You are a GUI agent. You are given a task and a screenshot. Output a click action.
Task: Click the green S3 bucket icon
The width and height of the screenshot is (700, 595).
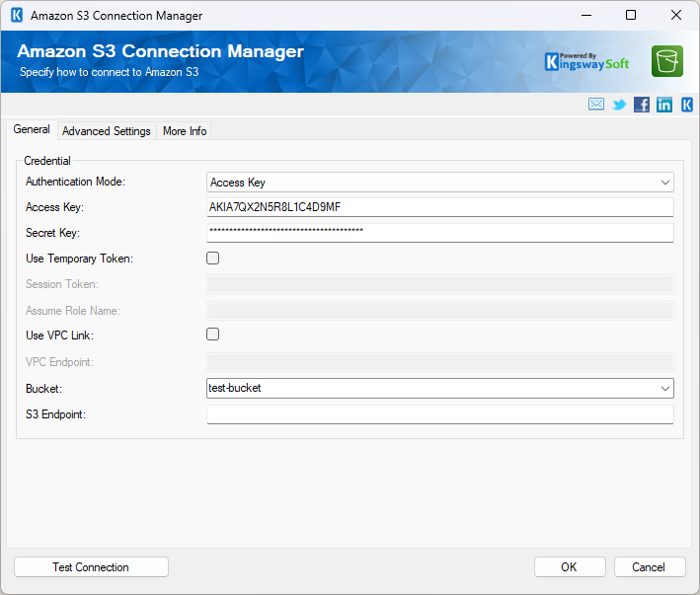point(667,61)
